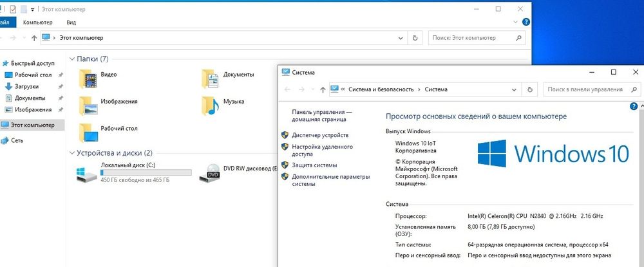
Task: Click Этот компьютер in the Explorer address bar
Action: 81,38
